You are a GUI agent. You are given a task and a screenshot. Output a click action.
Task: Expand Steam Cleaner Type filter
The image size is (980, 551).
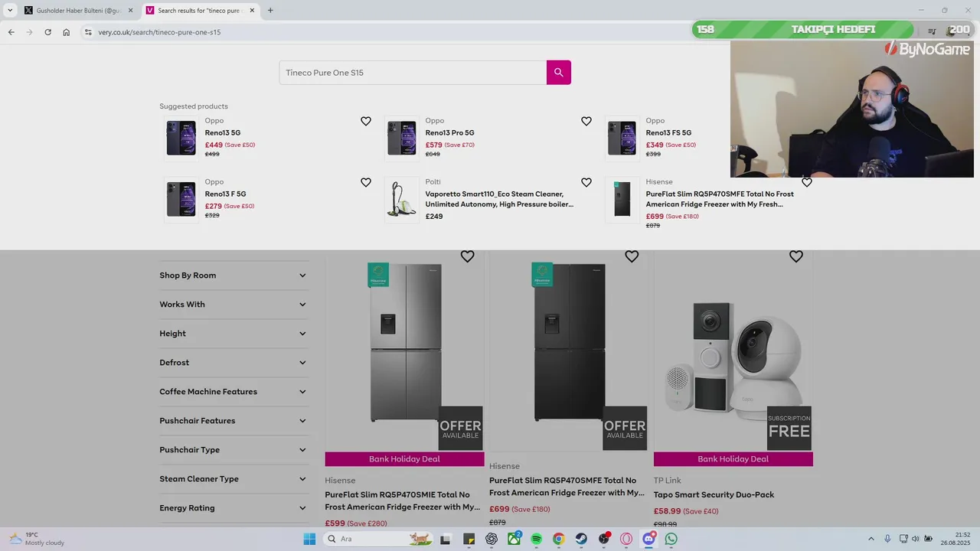(233, 479)
